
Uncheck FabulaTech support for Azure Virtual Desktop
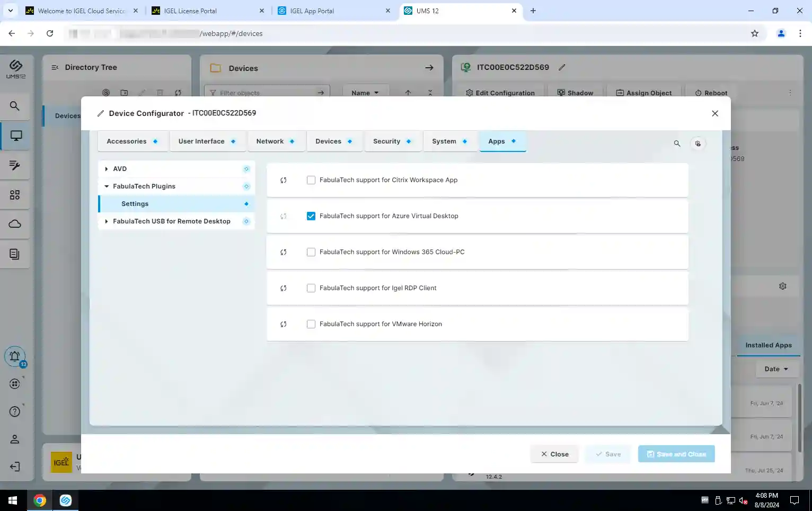pyautogui.click(x=311, y=216)
